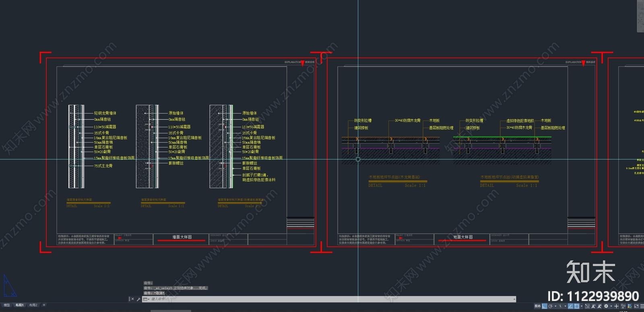The height and width of the screenshot is (312, 644).
Task: Click left sheet EXPLANATION header text
Action: (x=292, y=62)
